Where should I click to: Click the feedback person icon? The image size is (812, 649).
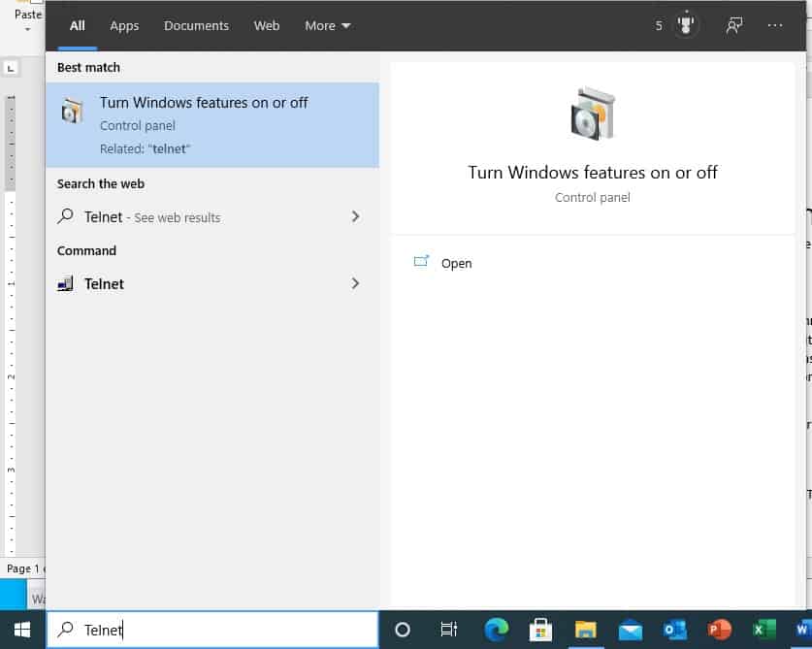pos(733,25)
